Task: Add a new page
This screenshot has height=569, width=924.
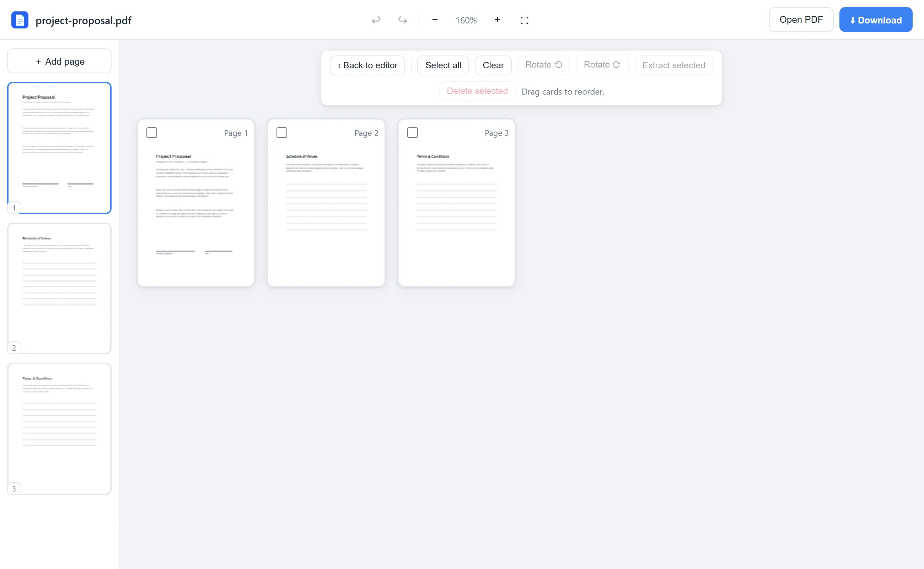Action: pos(59,61)
